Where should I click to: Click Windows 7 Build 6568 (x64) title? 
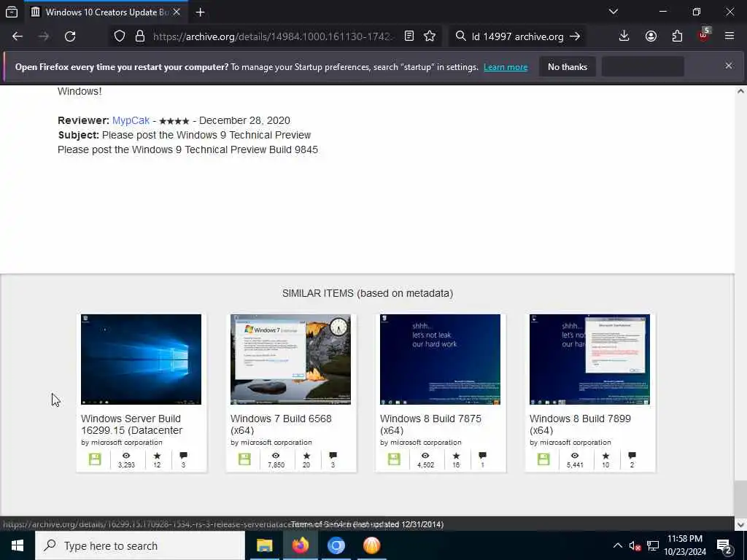tap(281, 424)
